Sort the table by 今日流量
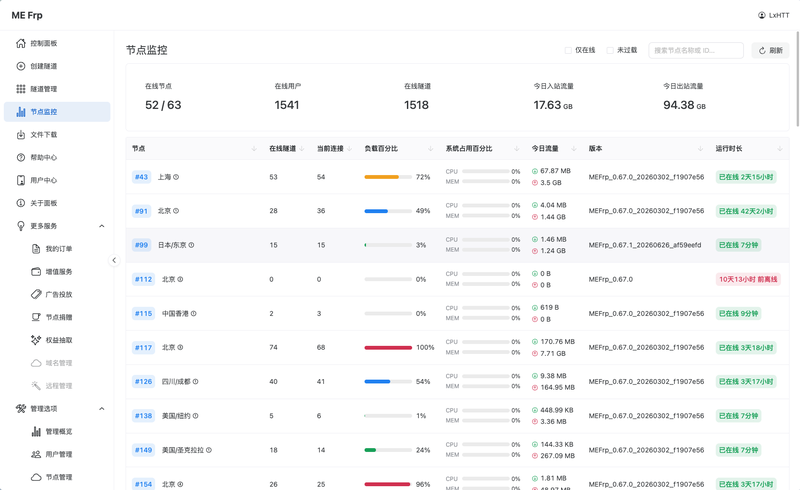Screen dimensions: 800x490 point(573,149)
